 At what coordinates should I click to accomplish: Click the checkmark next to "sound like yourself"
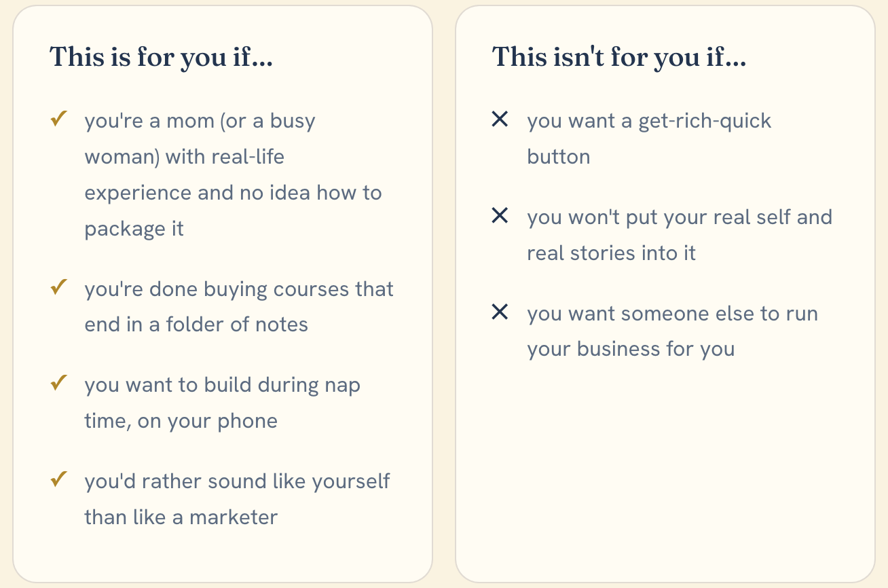59,481
